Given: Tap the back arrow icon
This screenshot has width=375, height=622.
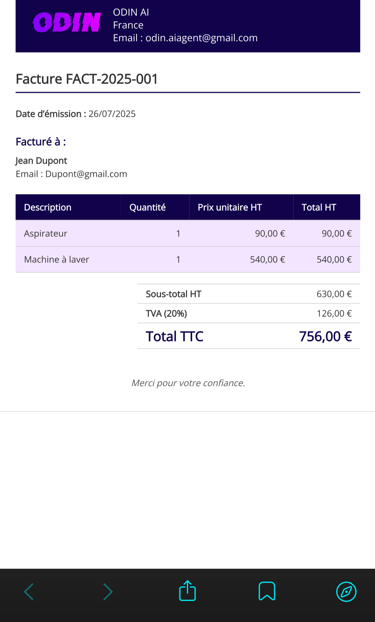Looking at the screenshot, I should [29, 591].
